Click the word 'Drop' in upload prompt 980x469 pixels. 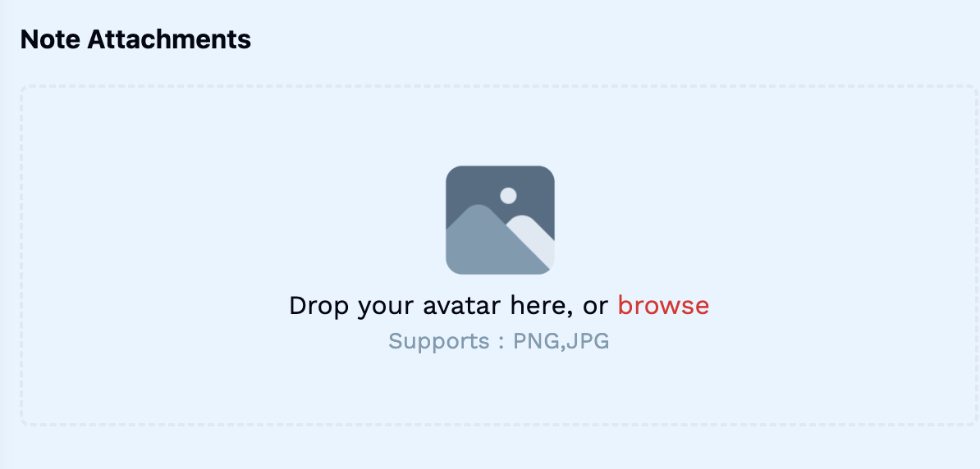click(318, 306)
